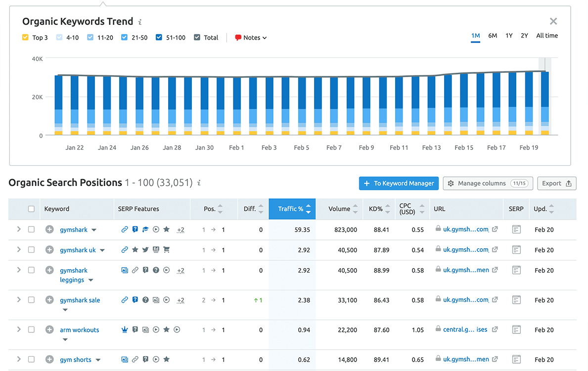Viewport: 588px width, 371px height.
Task: Open info icon beside Organic Keywords Trend
Action: point(140,22)
